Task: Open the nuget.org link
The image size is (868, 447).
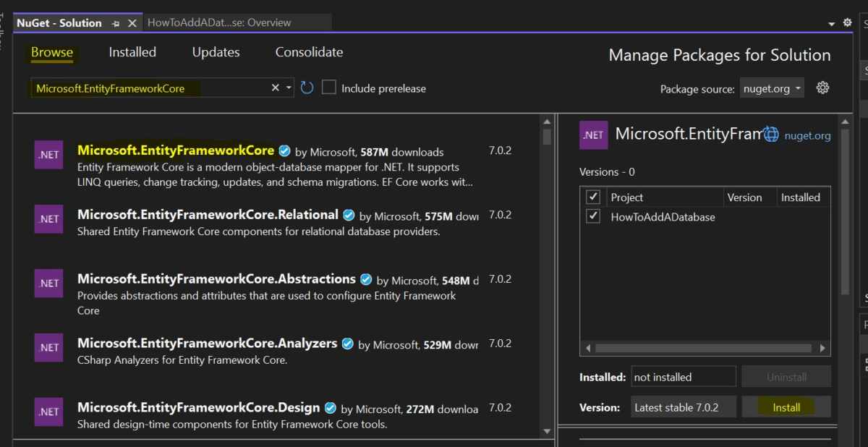Action: pos(807,135)
